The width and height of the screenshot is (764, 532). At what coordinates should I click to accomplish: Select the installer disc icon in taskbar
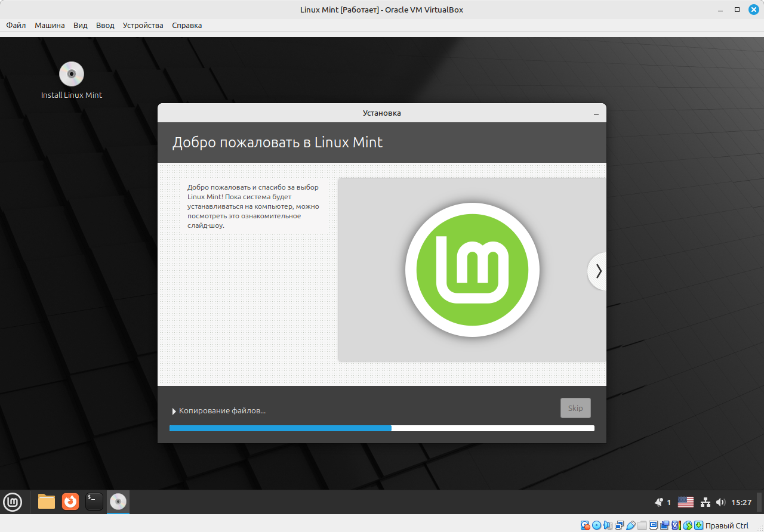coord(118,502)
